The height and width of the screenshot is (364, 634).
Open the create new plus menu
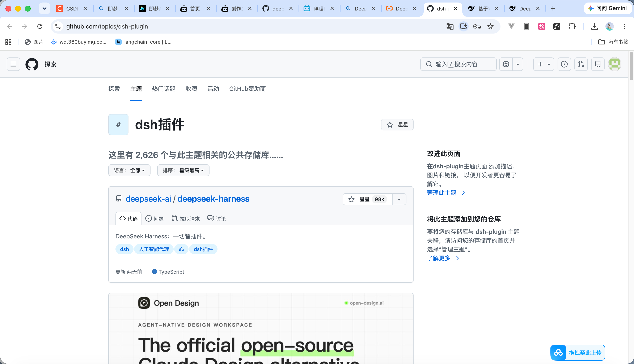point(543,64)
